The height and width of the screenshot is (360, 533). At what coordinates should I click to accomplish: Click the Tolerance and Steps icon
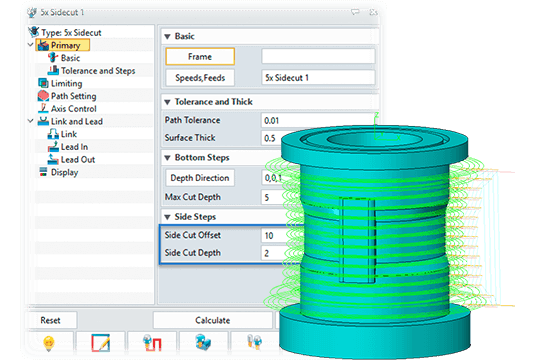pos(53,70)
